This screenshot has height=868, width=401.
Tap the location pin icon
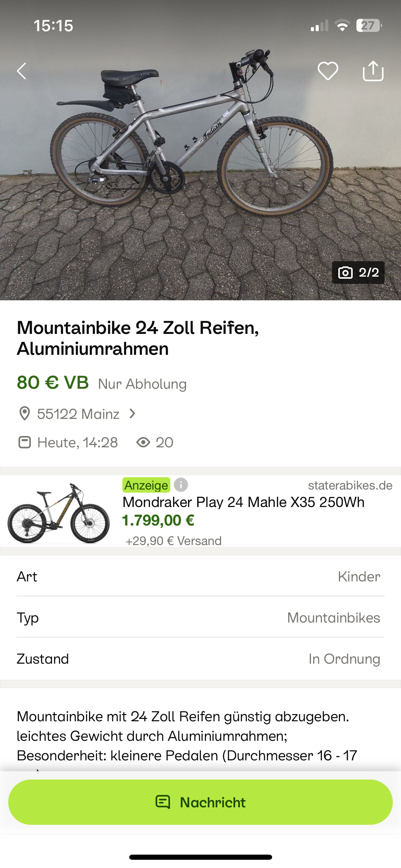pyautogui.click(x=24, y=414)
